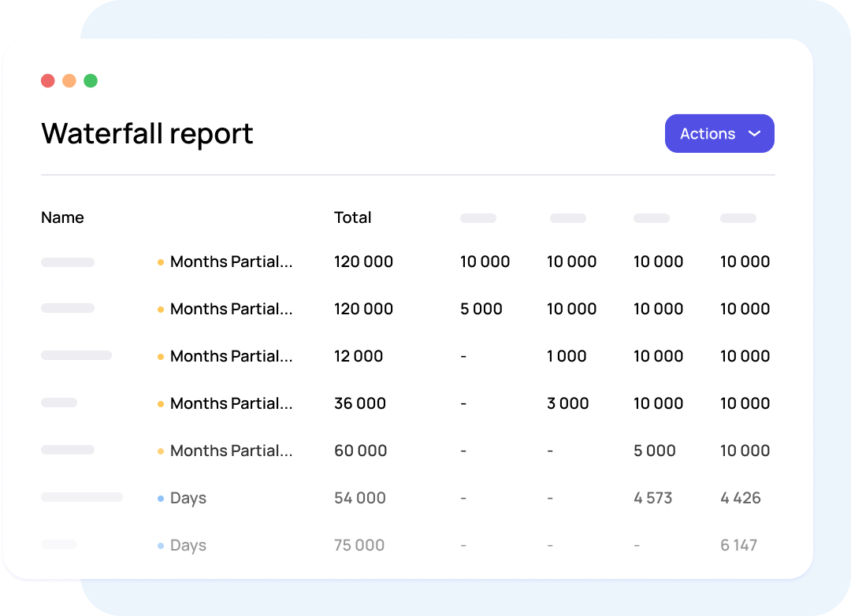Open the Actions dropdown
This screenshot has width=851, height=616.
719,133
